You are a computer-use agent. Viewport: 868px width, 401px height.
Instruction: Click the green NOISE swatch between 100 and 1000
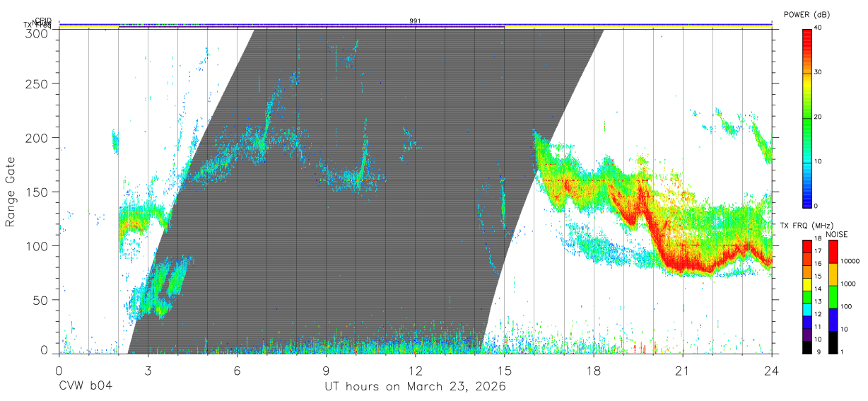pos(832,296)
